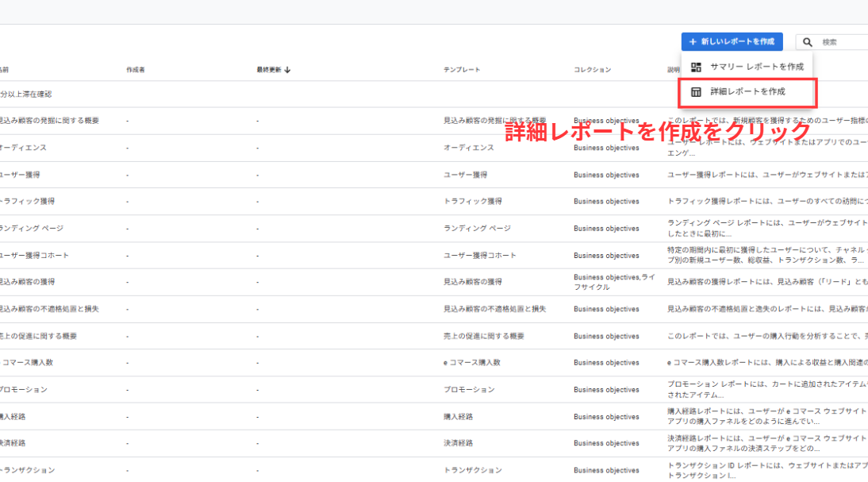Open ユーザー獲得コホort report in name column
Screen dimensions: 868x482
(34, 256)
